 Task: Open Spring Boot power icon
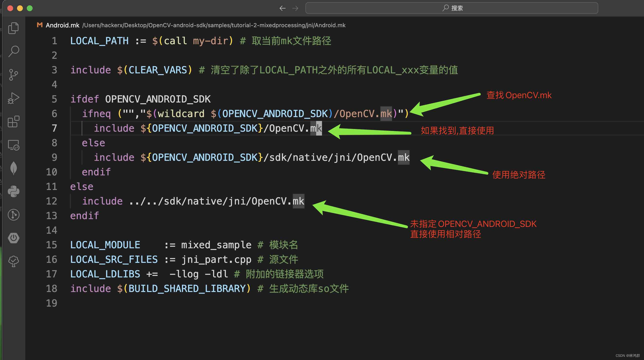click(x=14, y=238)
